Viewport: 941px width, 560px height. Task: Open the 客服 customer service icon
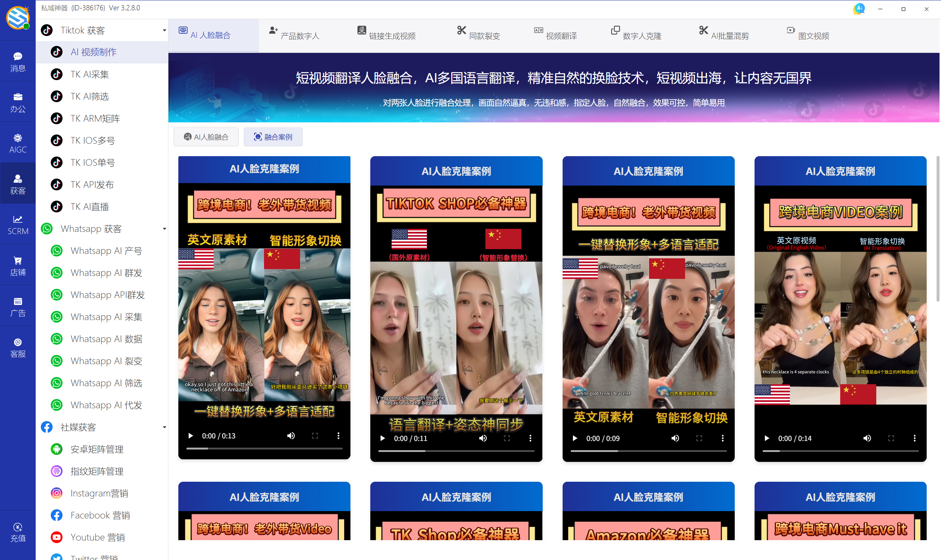pos(18,347)
